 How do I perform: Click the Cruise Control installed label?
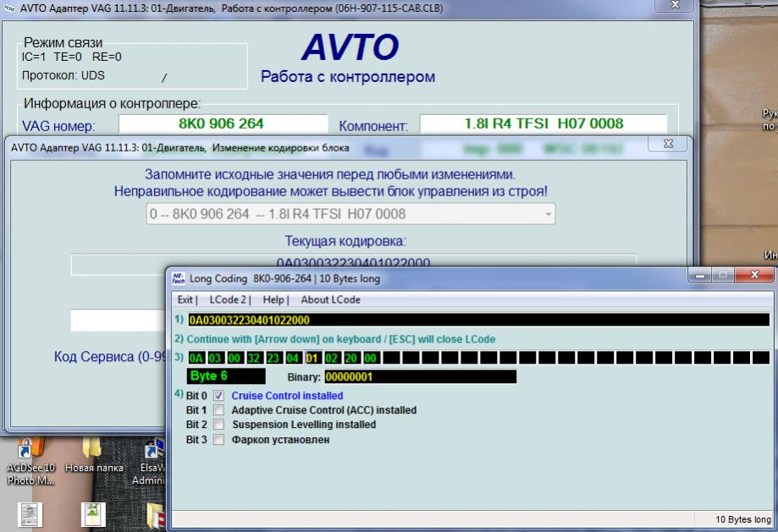click(287, 396)
